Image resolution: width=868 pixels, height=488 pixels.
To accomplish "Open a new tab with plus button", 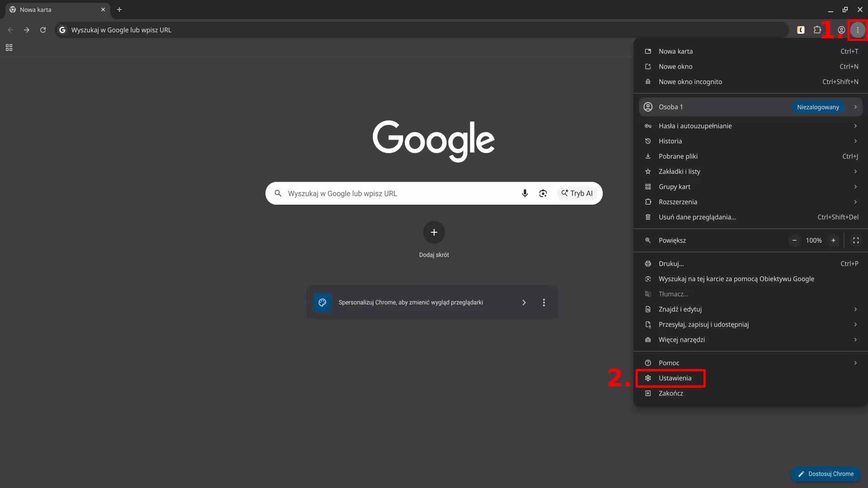I will (119, 9).
